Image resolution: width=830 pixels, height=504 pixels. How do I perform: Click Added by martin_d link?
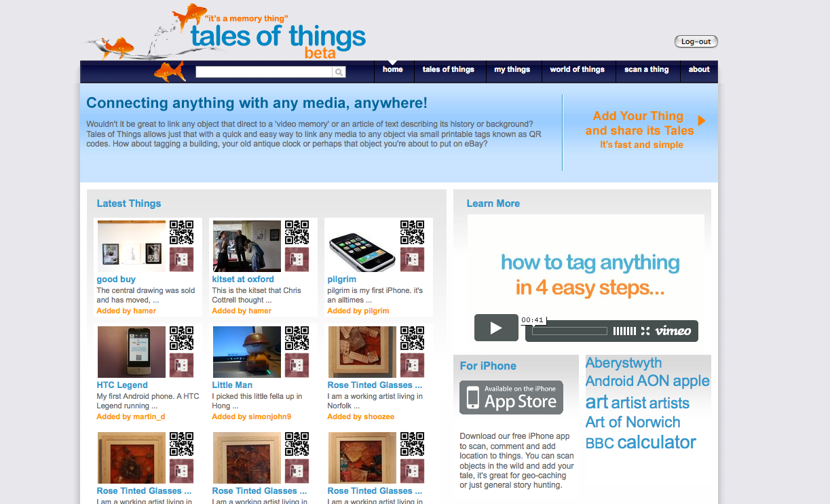(131, 416)
